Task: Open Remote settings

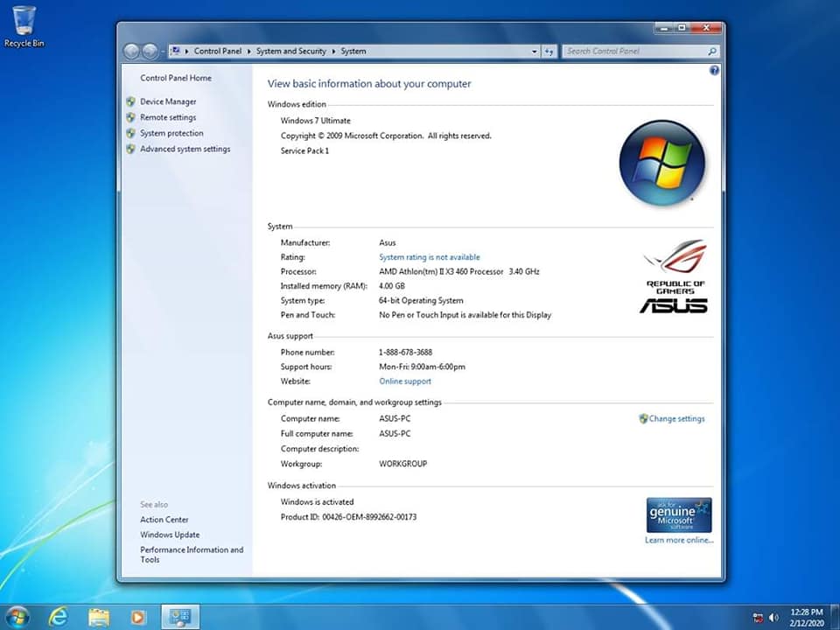Action: coord(168,116)
